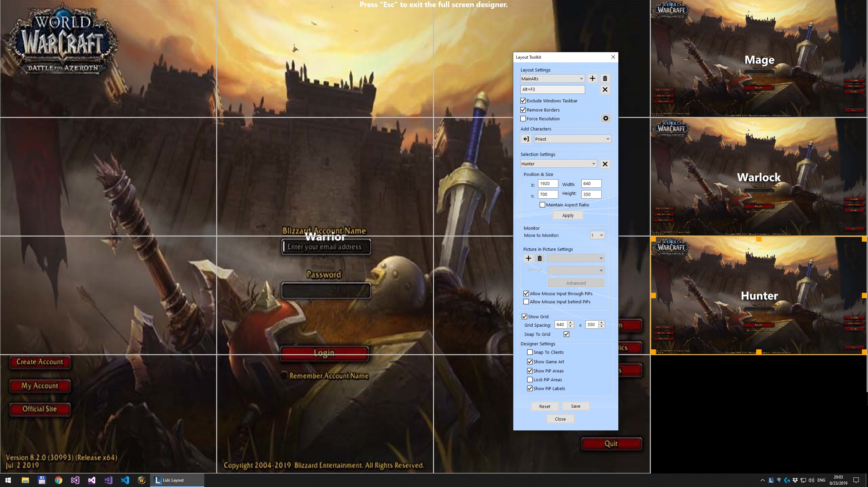This screenshot has width=868, height=487.
Task: Clear the Alt+F3 hotkey
Action: tap(605, 89)
